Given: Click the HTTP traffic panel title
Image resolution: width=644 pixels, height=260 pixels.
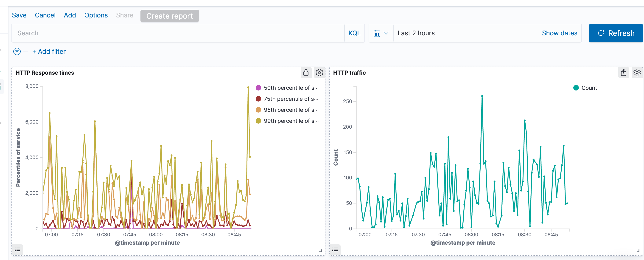Looking at the screenshot, I should click(349, 73).
